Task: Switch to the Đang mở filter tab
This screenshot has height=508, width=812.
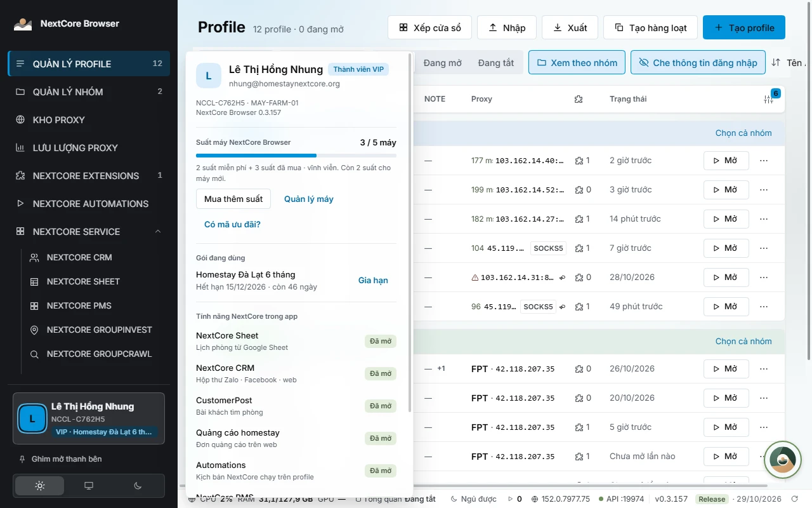Action: tap(443, 63)
